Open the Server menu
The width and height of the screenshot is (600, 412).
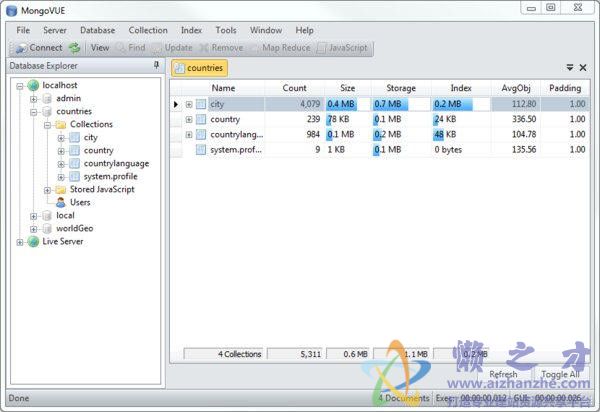[55, 30]
